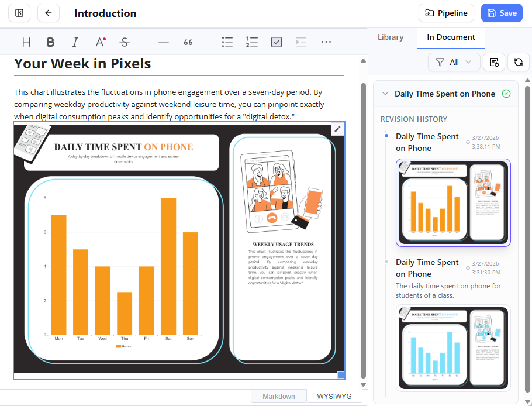This screenshot has height=406, width=532.
Task: Insert a bulleted list
Action: (227, 42)
